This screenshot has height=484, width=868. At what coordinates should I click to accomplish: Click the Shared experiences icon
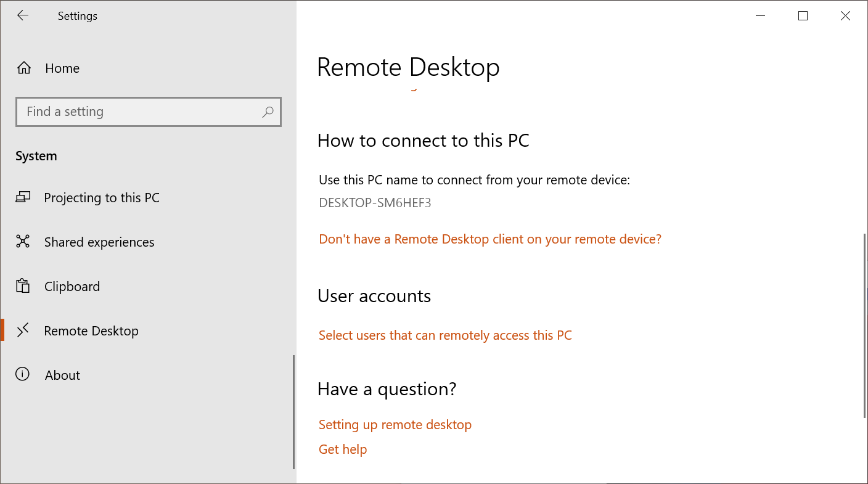tap(23, 242)
